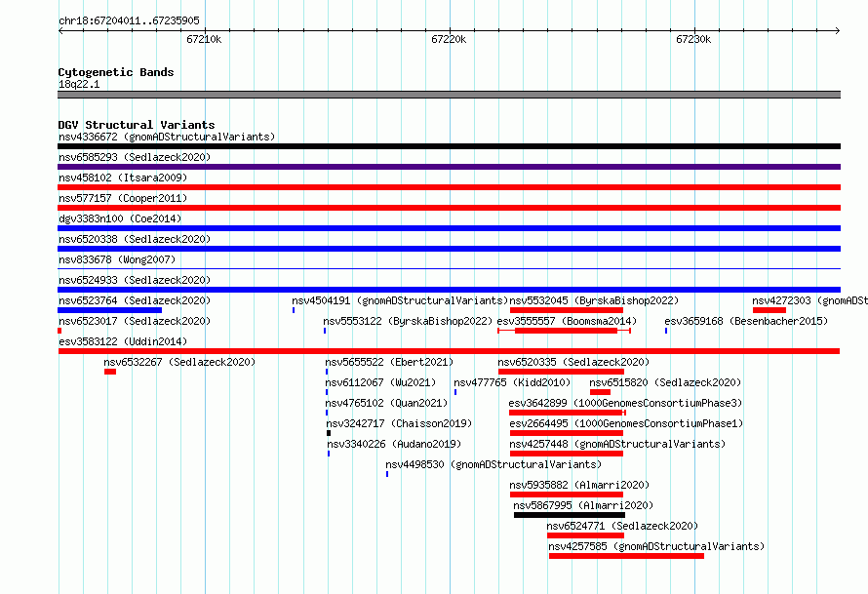868x594 pixels.
Task: Click the red bar under nsv5532045
Action: click(567, 310)
